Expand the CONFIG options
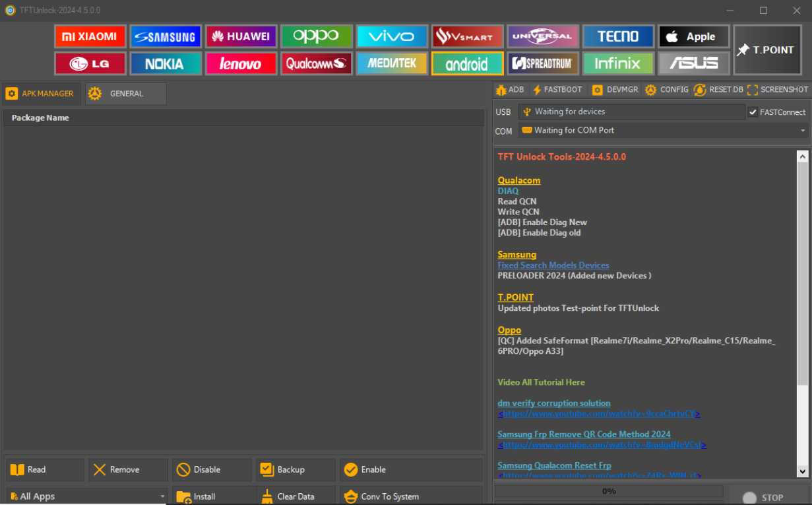 [668, 89]
